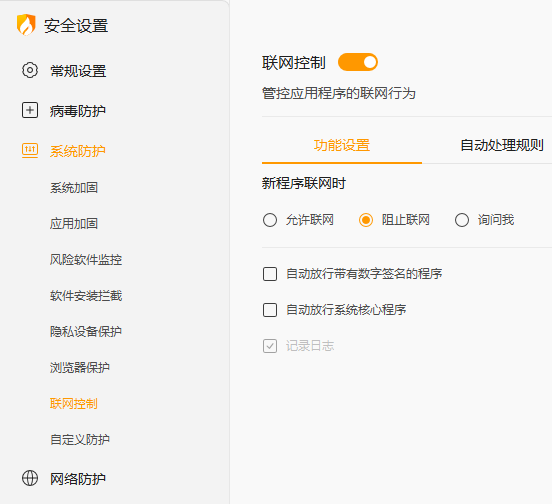Open 自定义防护 page

[x=80, y=440]
